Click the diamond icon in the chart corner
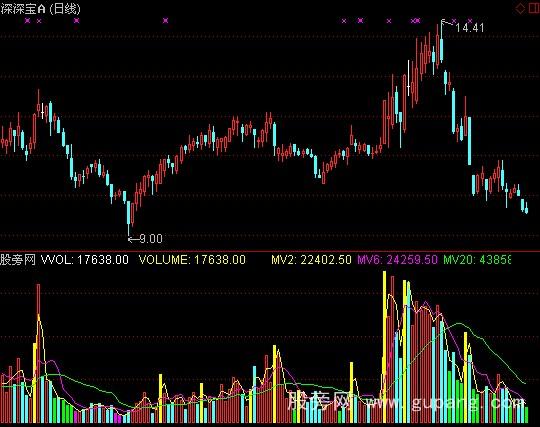Screen dimensions: 540x427 pyautogui.click(x=520, y=8)
